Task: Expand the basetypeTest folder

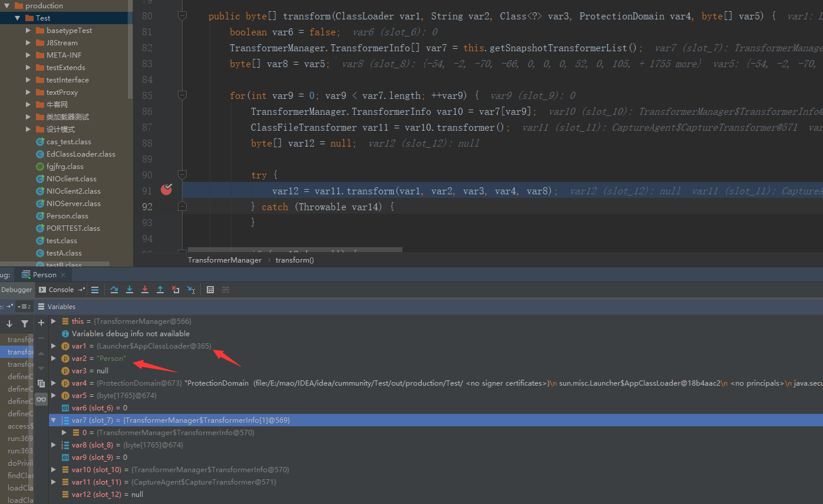Action: pyautogui.click(x=28, y=31)
